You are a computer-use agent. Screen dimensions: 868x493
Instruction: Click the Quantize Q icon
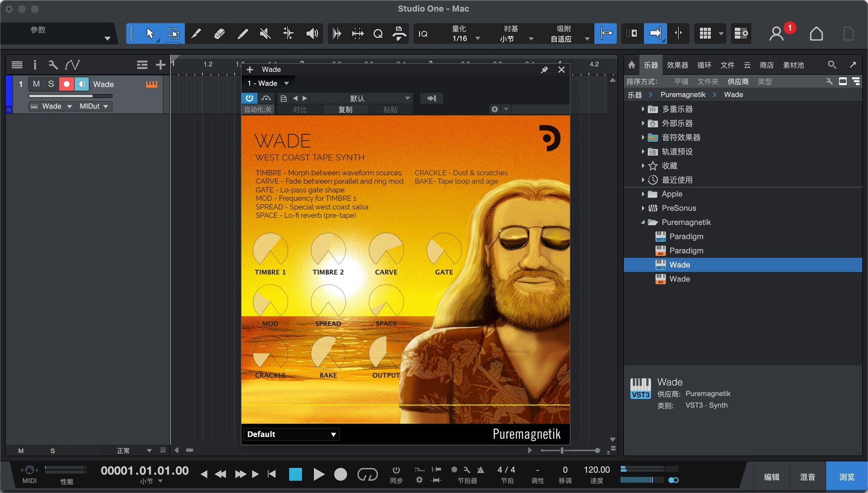coord(378,33)
